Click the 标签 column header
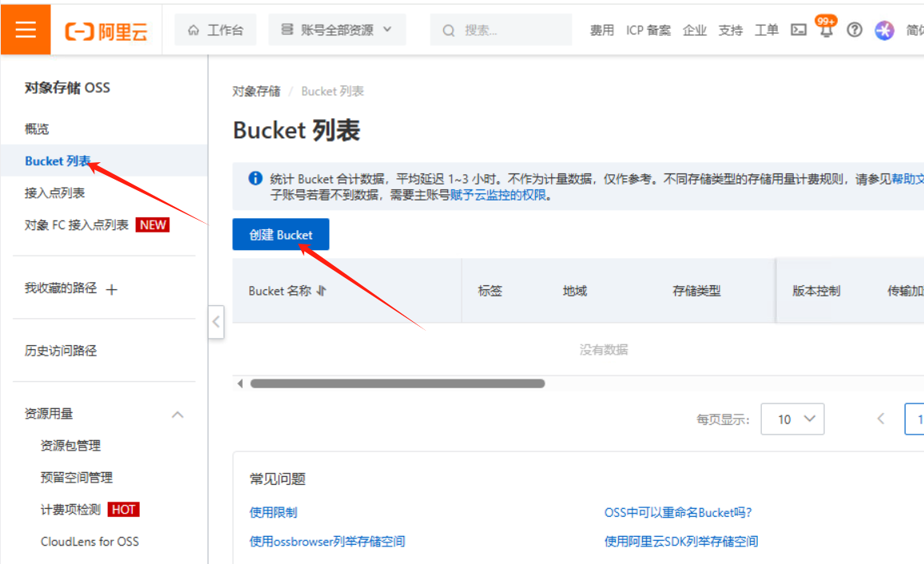 [x=490, y=291]
